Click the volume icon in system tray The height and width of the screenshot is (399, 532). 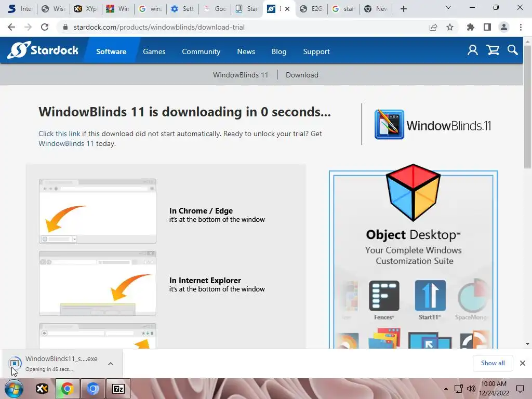471,389
